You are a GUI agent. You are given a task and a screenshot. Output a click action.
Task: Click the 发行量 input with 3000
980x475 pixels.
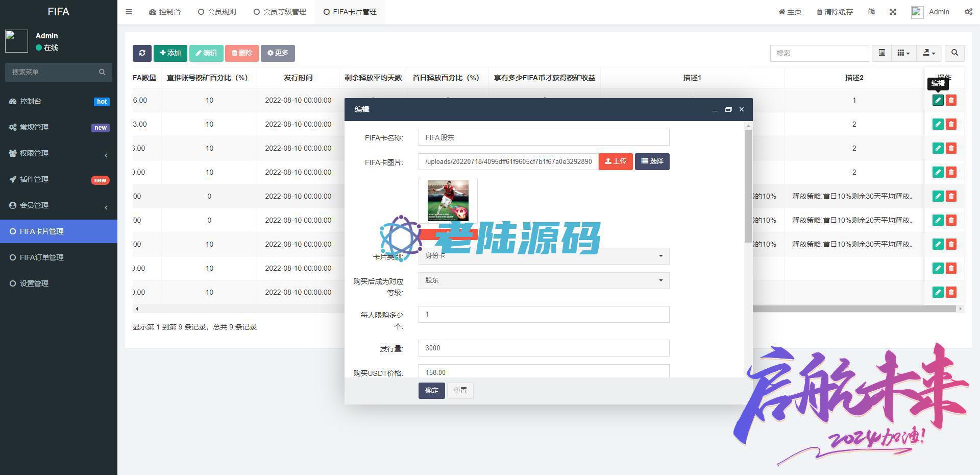tap(544, 348)
